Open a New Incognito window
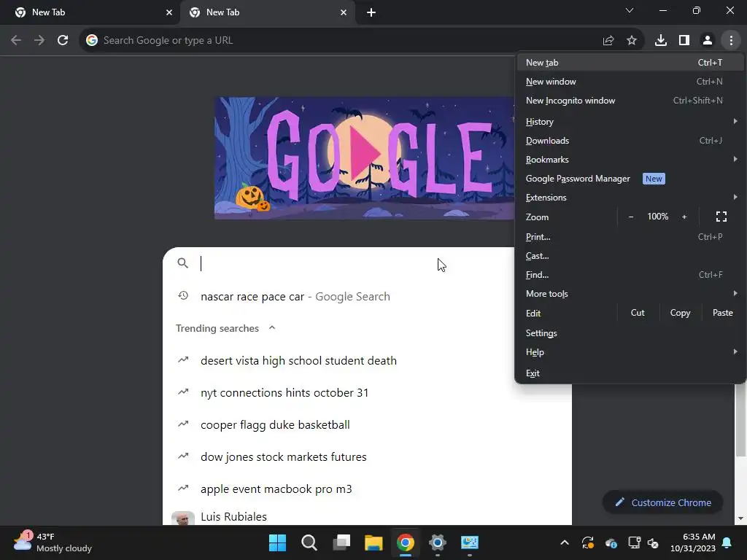The image size is (747, 560). [x=630, y=101]
